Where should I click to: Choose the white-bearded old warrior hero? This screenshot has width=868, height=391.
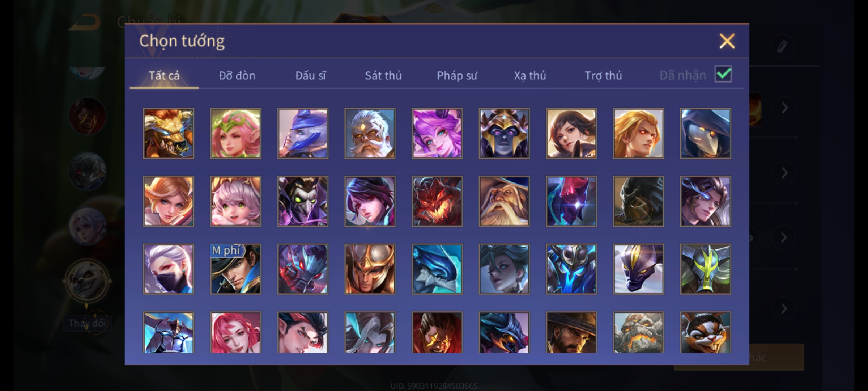[370, 133]
